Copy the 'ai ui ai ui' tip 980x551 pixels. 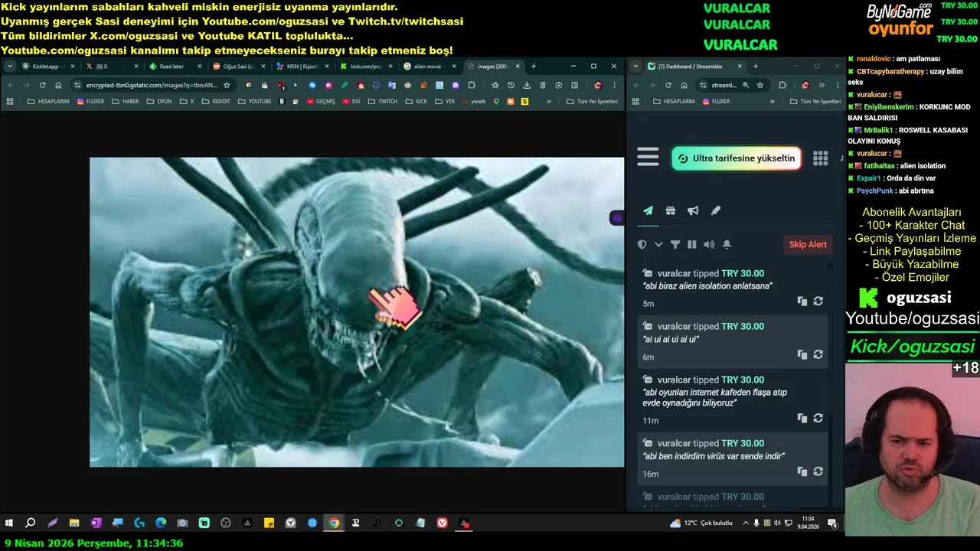point(802,354)
